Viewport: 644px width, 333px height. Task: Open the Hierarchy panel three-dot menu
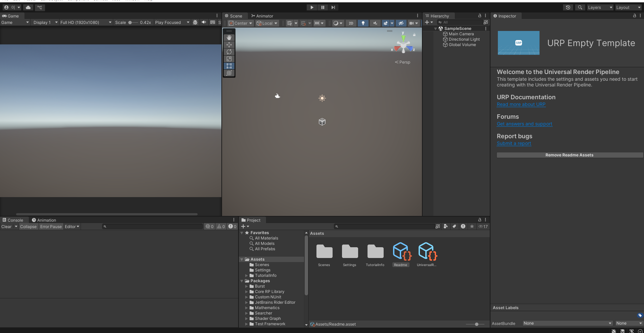tap(485, 16)
